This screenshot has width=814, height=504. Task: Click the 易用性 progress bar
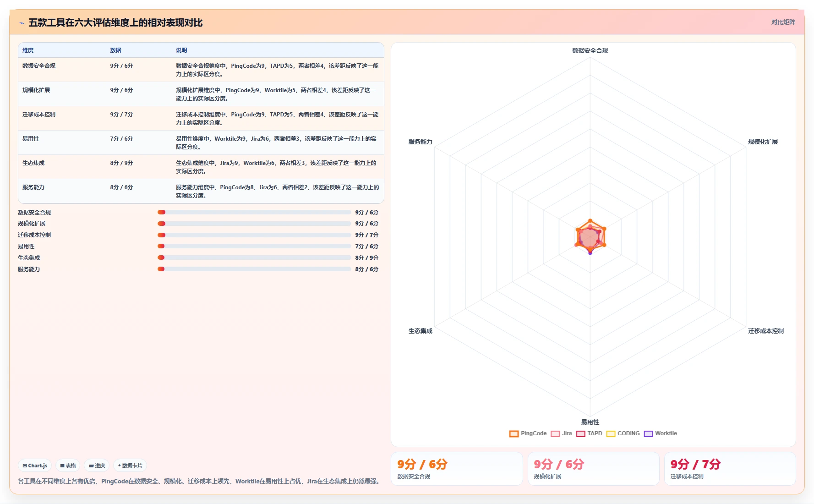254,247
